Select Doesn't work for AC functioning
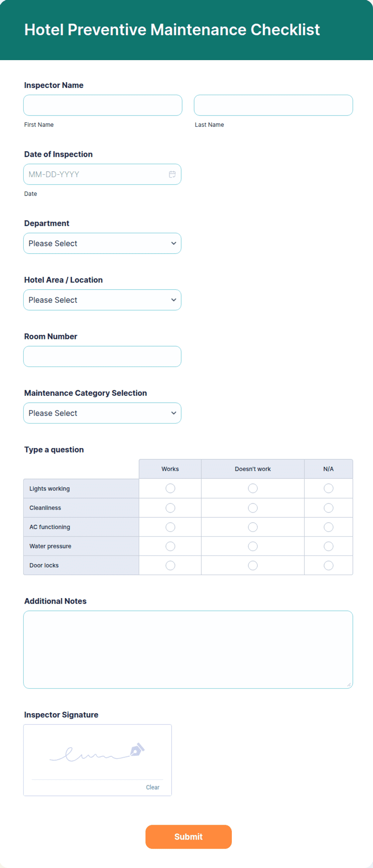The image size is (373, 868). [252, 527]
